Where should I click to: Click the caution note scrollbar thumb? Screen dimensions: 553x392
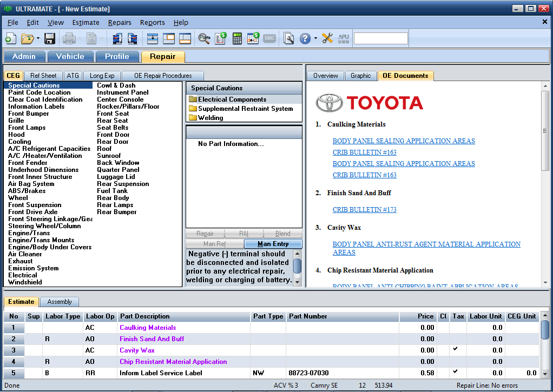tap(297, 266)
